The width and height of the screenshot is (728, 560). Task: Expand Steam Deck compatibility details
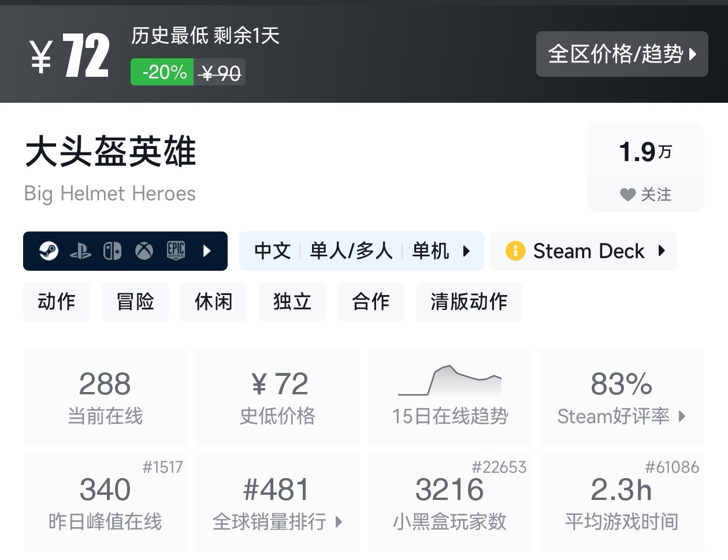(x=662, y=251)
